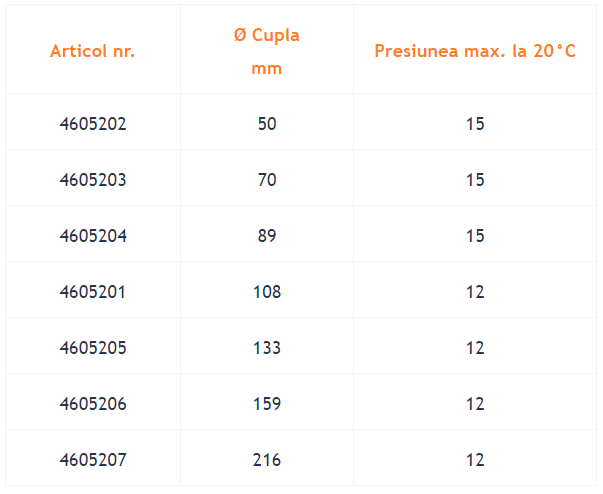Screen dimensions: 603x494
Task: Select article number 4605205
Action: [93, 348]
